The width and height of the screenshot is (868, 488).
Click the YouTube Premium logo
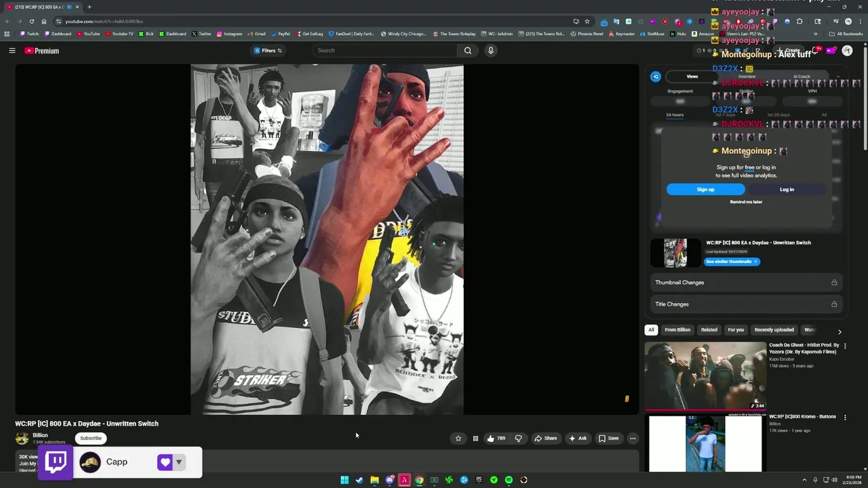(x=42, y=51)
